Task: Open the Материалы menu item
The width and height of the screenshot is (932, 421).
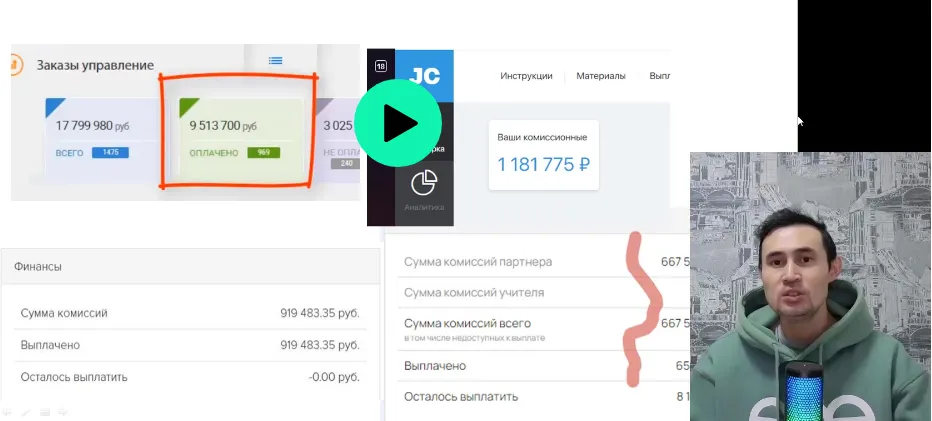Action: (x=601, y=76)
